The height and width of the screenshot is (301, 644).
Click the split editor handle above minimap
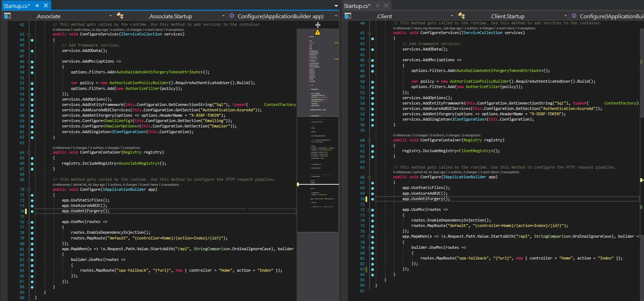pos(318,25)
